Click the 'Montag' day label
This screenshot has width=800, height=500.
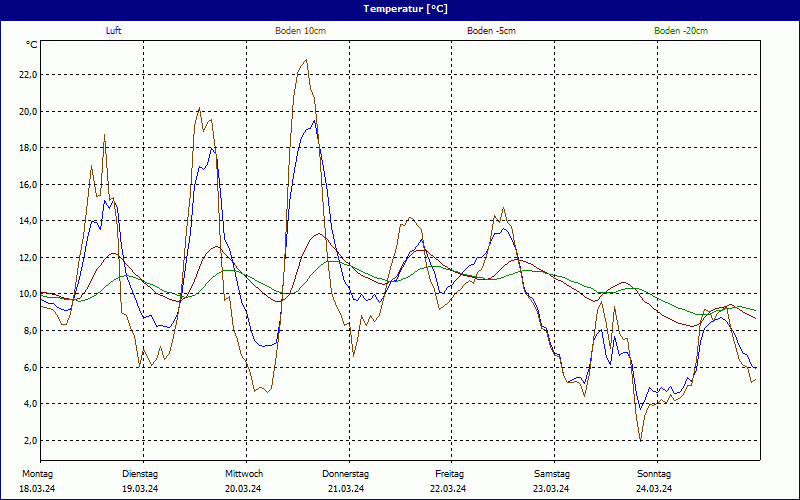pos(37,474)
